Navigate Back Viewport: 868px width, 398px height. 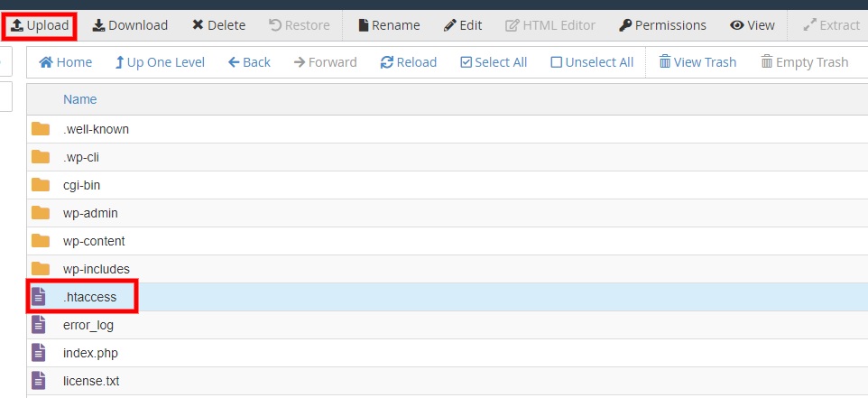coord(249,62)
